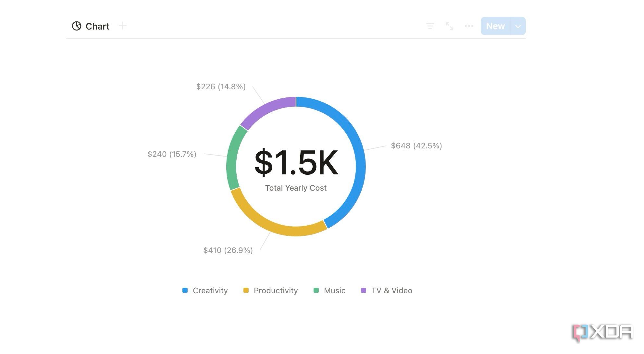Click the XDA logo watermark
The image size is (644, 354).
(x=603, y=333)
